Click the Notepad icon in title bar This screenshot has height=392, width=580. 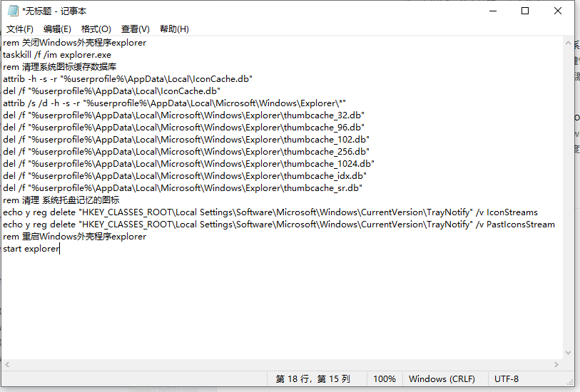click(x=13, y=11)
